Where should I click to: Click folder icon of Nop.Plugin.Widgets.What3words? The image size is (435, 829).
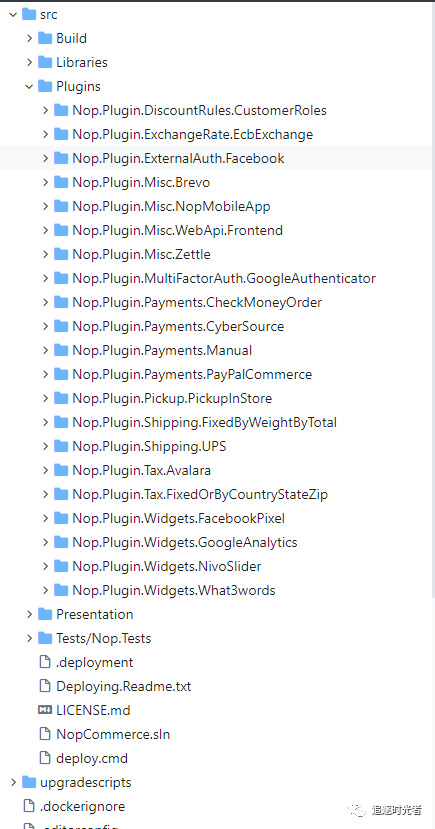pos(62,590)
